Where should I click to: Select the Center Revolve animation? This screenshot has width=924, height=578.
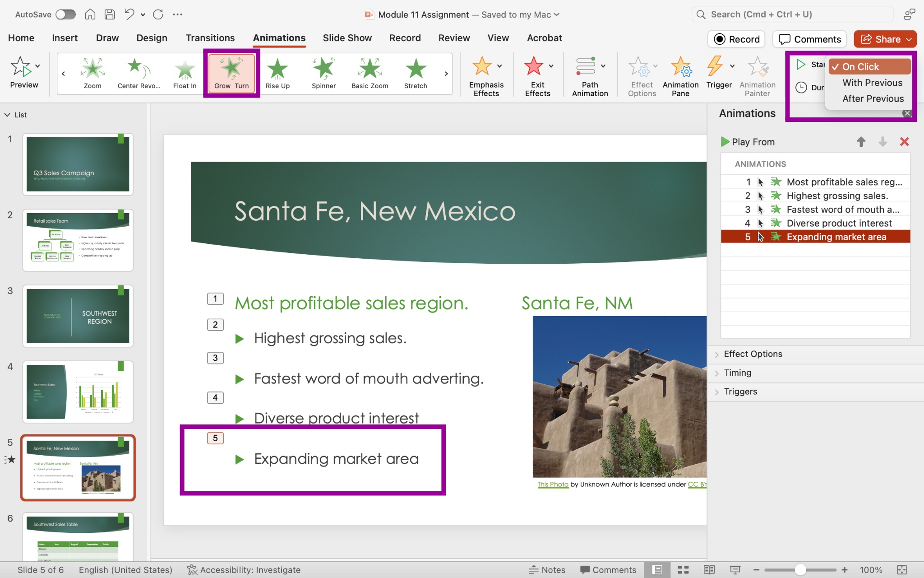click(x=139, y=73)
